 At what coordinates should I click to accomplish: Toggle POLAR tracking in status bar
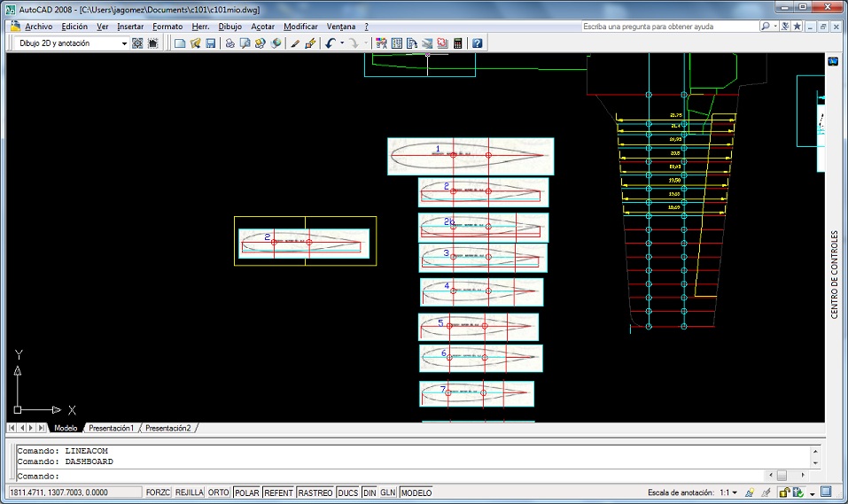tap(246, 492)
